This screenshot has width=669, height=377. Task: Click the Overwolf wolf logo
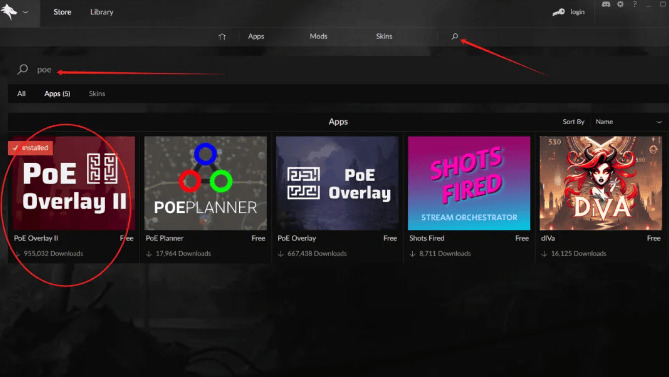9,12
